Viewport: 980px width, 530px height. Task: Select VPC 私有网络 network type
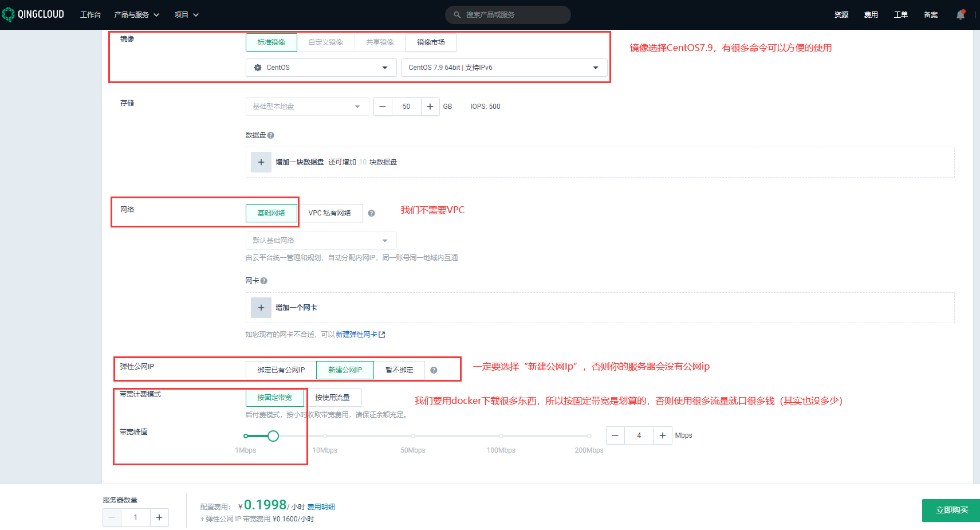[x=330, y=213]
